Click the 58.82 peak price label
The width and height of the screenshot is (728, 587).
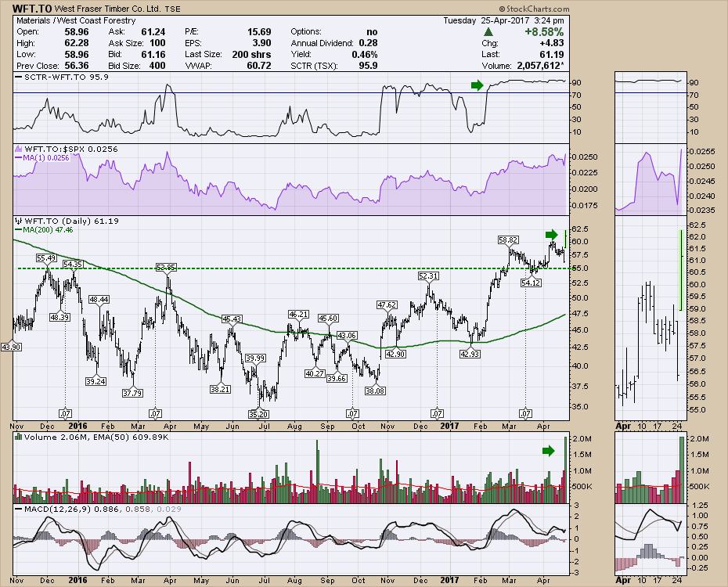click(x=508, y=240)
